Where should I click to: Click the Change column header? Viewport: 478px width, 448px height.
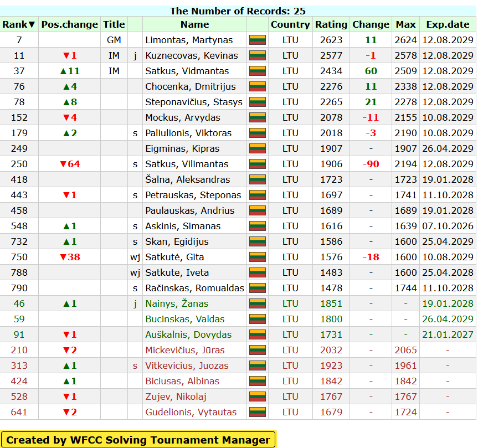[x=371, y=24]
